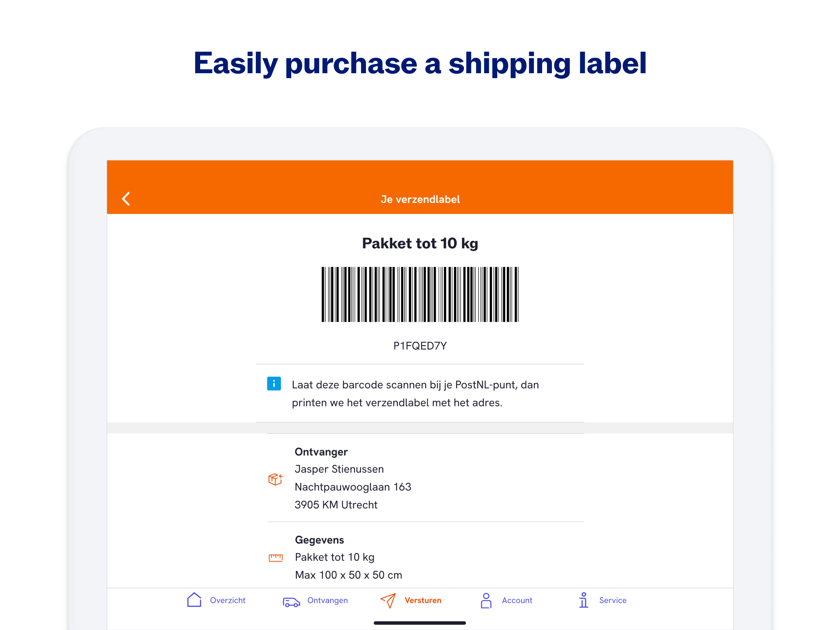
Task: Switch to the Ontvangen tab
Action: click(x=327, y=600)
